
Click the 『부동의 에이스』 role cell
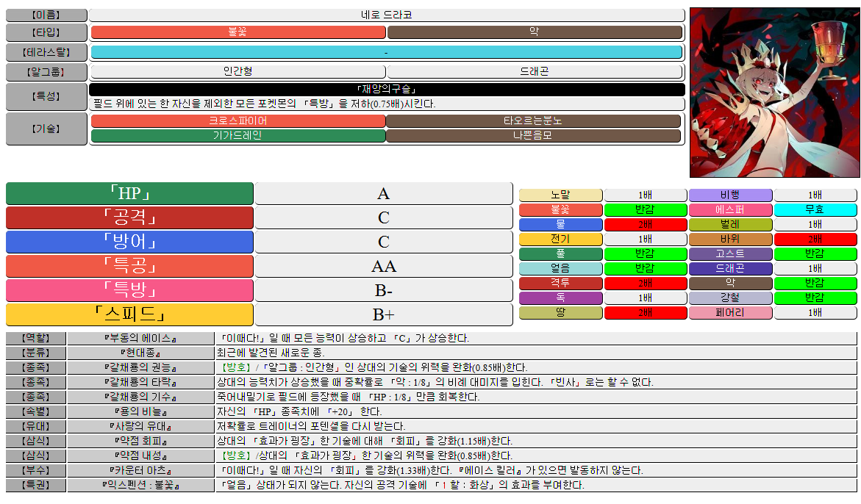(140, 339)
